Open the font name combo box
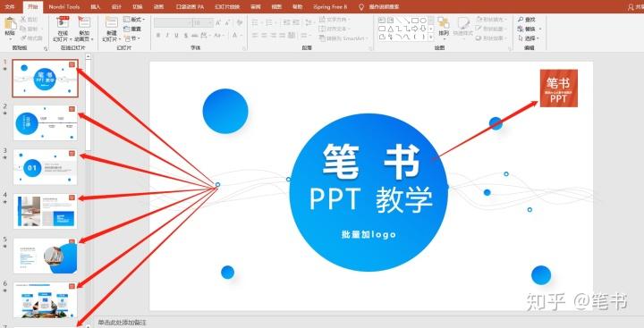Viewport: 644px width, 328px height. coord(173,22)
